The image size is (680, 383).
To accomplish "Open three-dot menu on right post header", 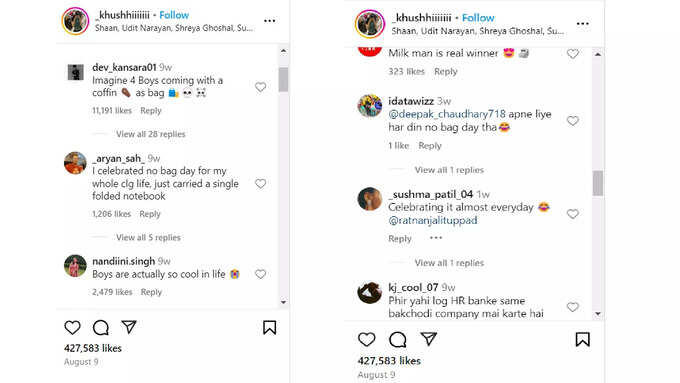I will pyautogui.click(x=582, y=24).
